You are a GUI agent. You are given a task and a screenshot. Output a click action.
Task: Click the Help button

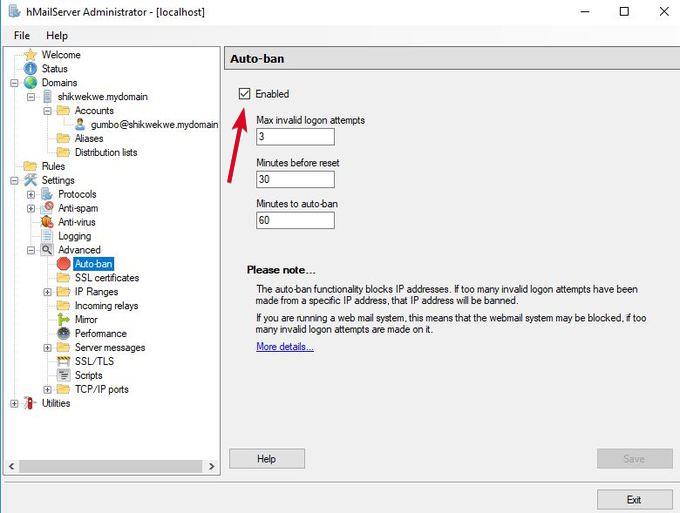tap(267, 458)
